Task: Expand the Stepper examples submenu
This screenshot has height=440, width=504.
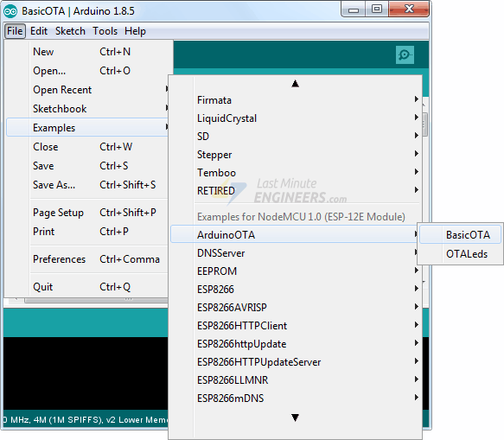Action: (296, 155)
